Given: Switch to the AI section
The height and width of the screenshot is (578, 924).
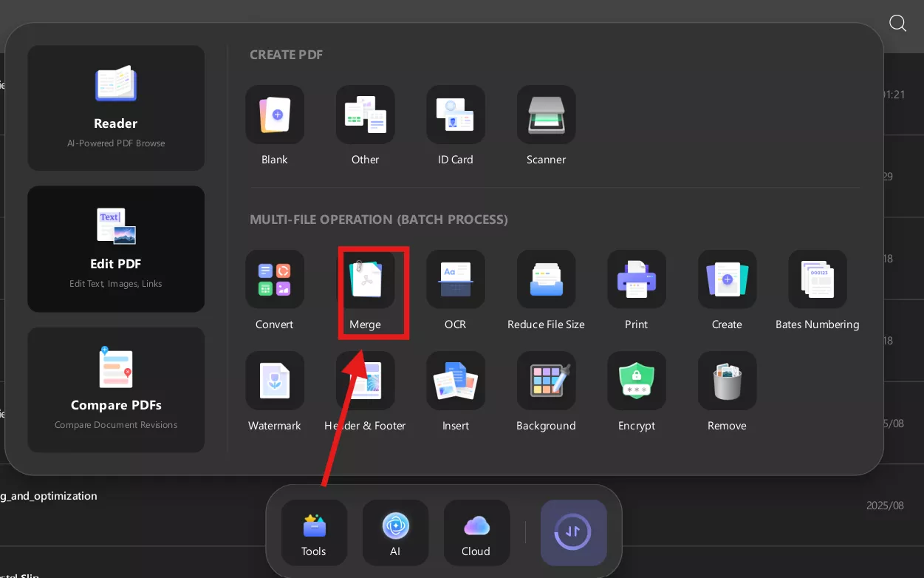Looking at the screenshot, I should (395, 532).
